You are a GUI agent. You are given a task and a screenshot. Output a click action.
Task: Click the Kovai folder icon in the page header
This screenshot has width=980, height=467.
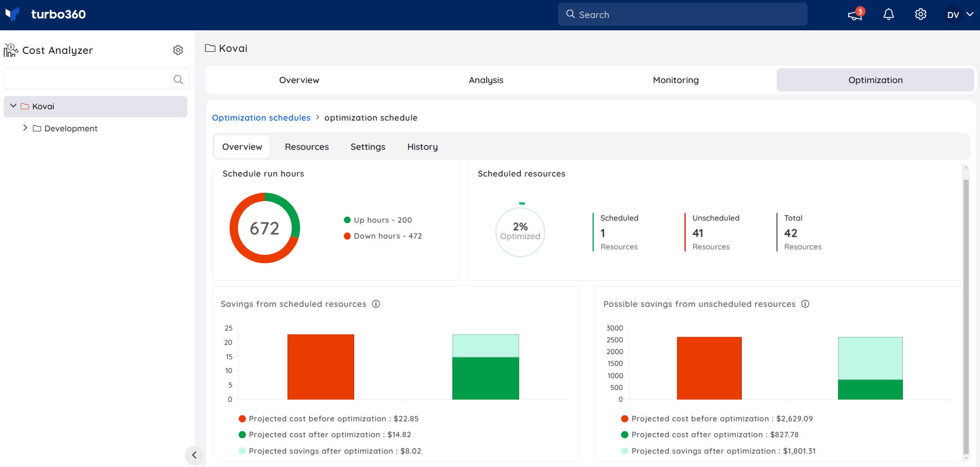point(210,48)
